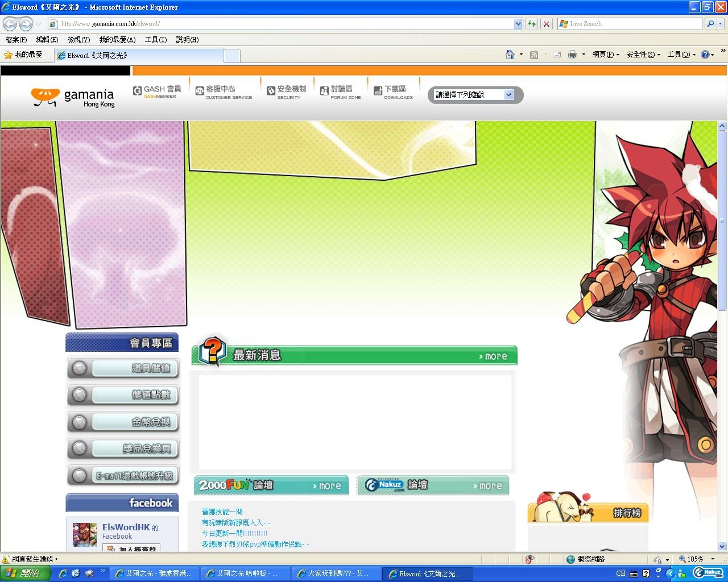Open the 檔案(F) File menu
The image size is (728, 582).
pos(16,40)
